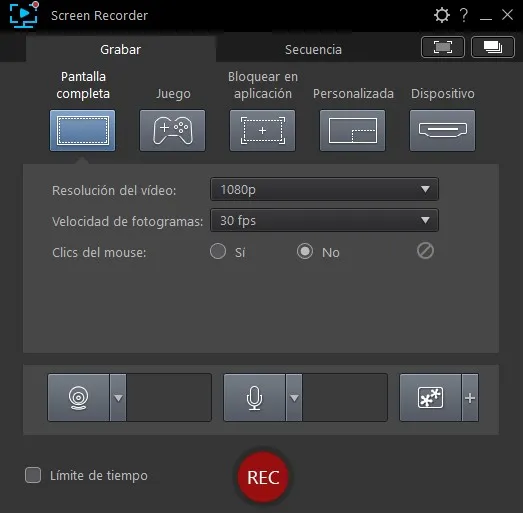
Task: Click the Bloquear en aplicación label
Action: 263,85
